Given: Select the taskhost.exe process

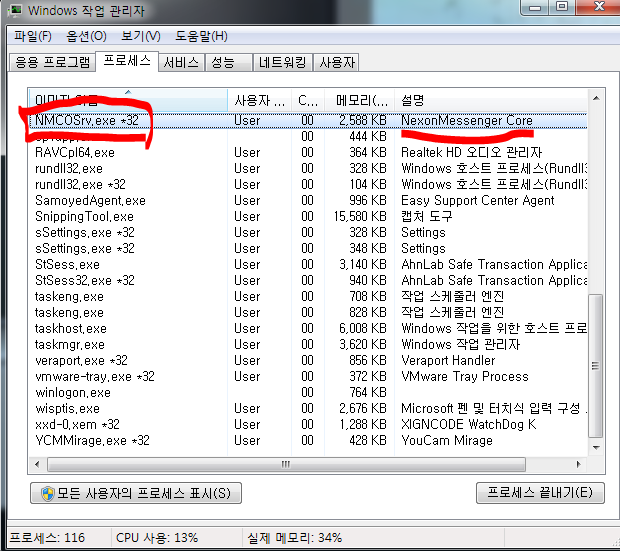Looking at the screenshot, I should [x=308, y=328].
